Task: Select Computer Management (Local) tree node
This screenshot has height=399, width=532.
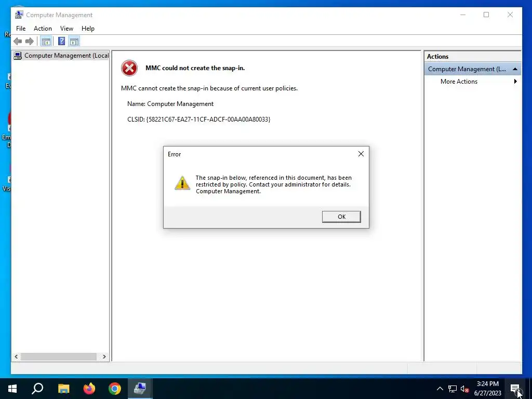Action: coord(61,56)
